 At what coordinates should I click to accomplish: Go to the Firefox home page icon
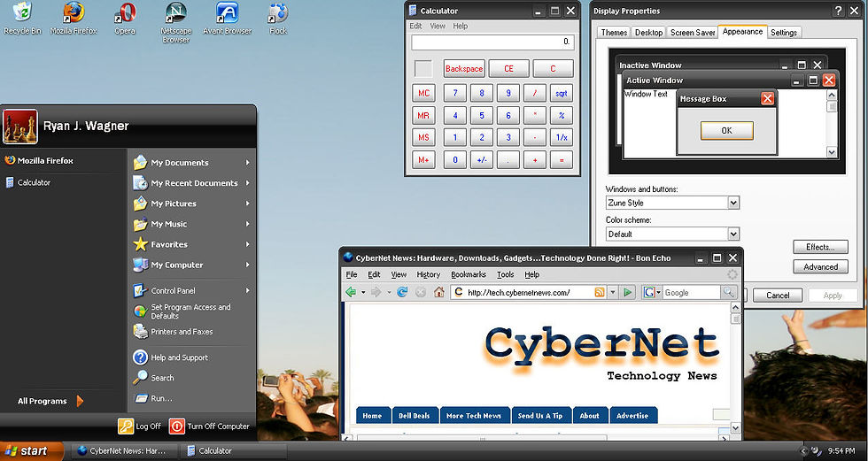[439, 292]
